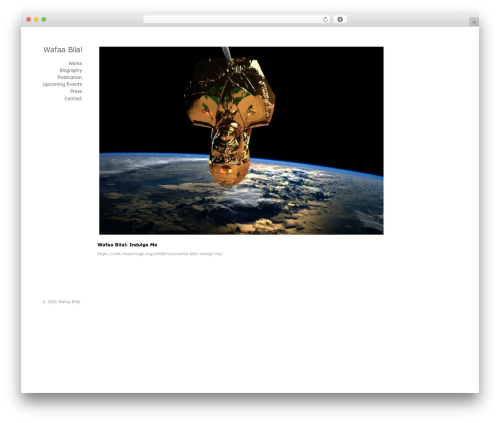
Task: Click the yellow minimize window button
Action: [36, 20]
